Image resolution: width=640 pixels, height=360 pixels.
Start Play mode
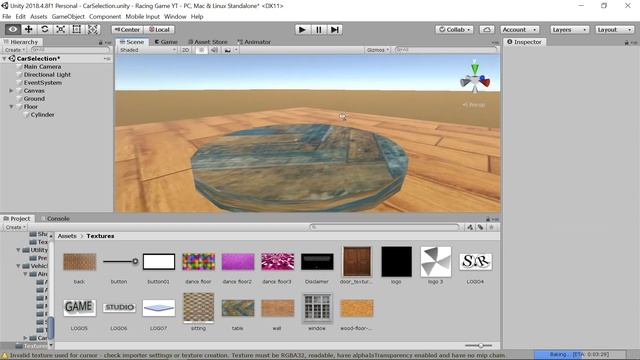coord(302,29)
